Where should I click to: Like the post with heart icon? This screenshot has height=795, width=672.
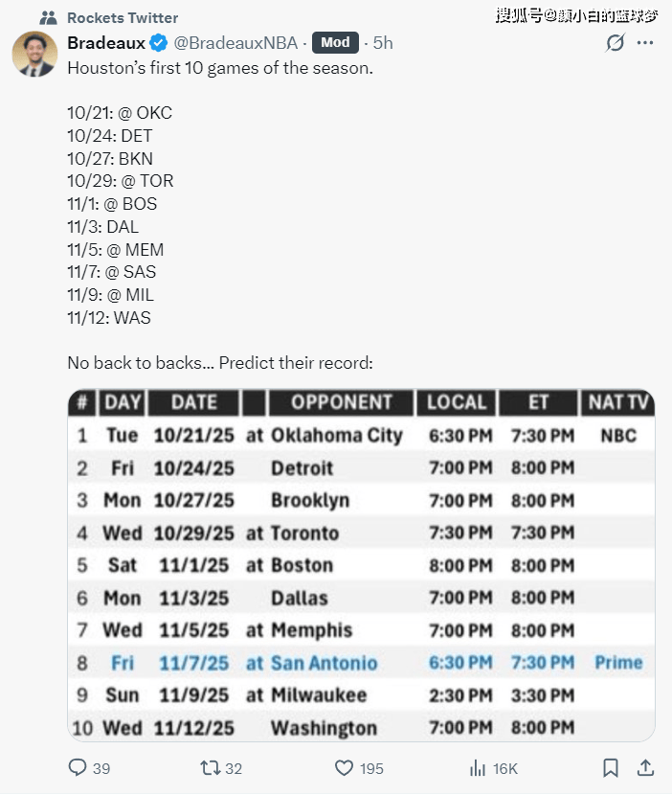[x=344, y=767]
